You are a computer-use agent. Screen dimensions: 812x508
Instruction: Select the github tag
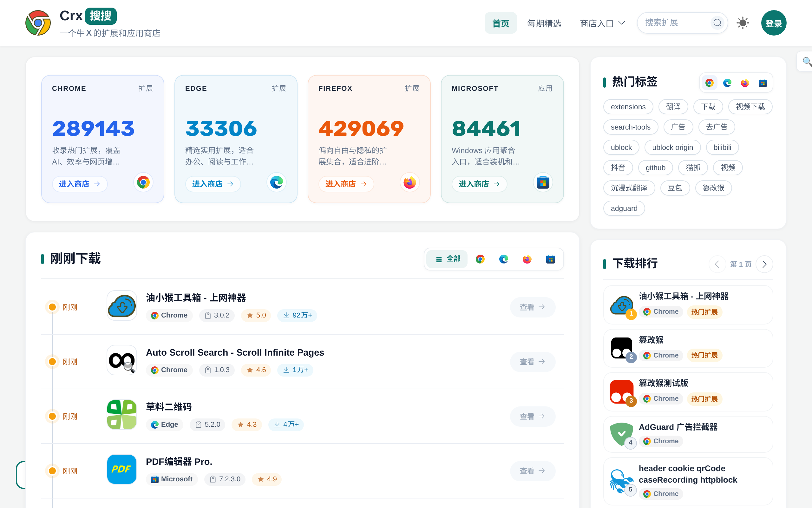655,168
